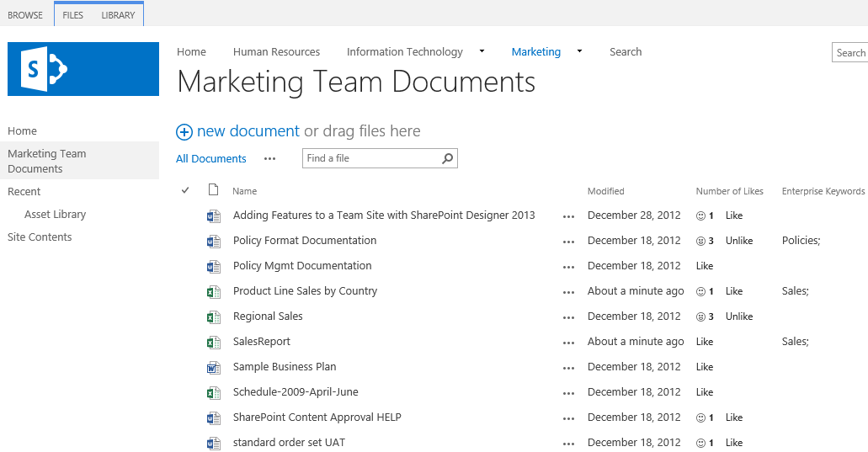Click the new document plus icon

click(184, 132)
